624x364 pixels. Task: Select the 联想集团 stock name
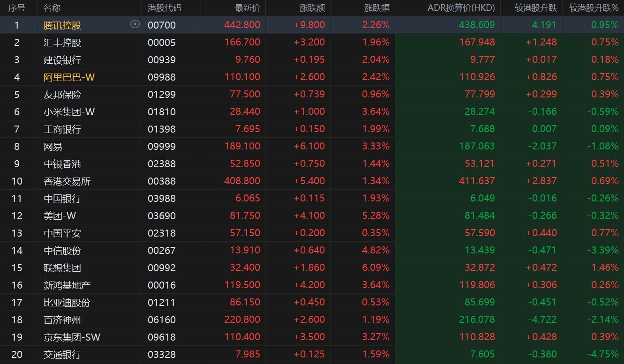click(x=62, y=268)
